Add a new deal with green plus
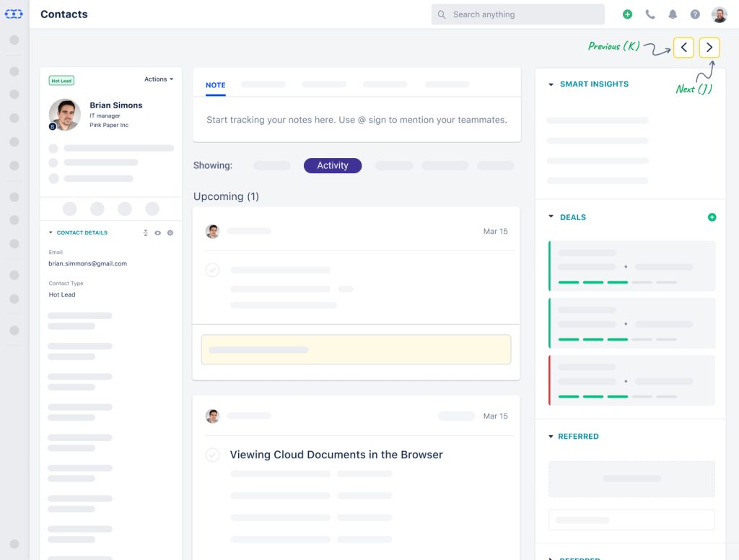Image resolution: width=739 pixels, height=560 pixels. coord(712,217)
